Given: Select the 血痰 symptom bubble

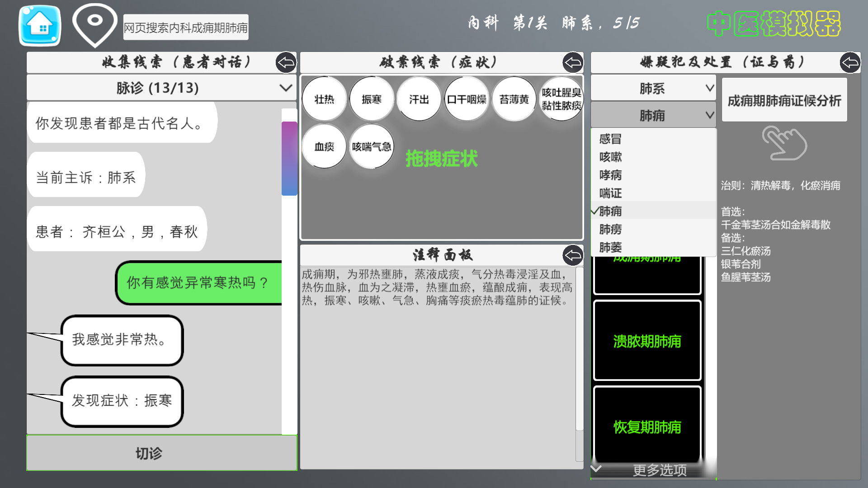Looking at the screenshot, I should (x=324, y=145).
